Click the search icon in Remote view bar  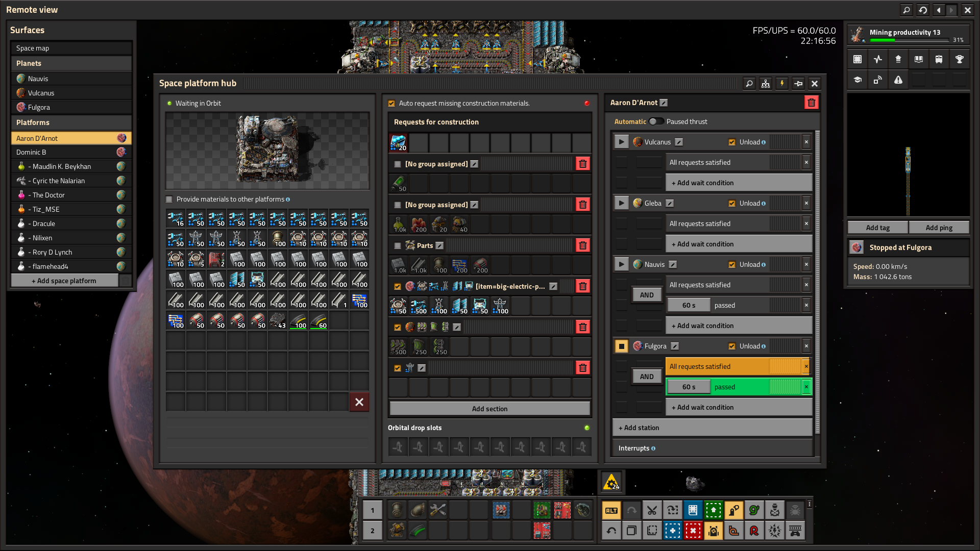pyautogui.click(x=906, y=10)
